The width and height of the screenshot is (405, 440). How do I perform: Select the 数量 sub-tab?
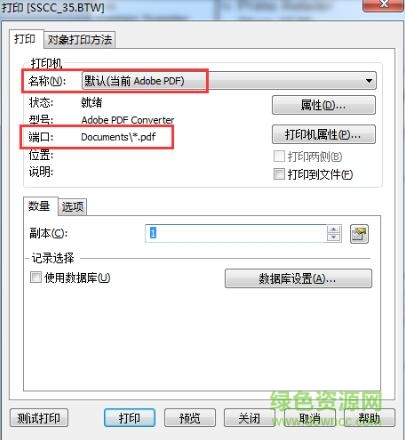click(x=39, y=206)
